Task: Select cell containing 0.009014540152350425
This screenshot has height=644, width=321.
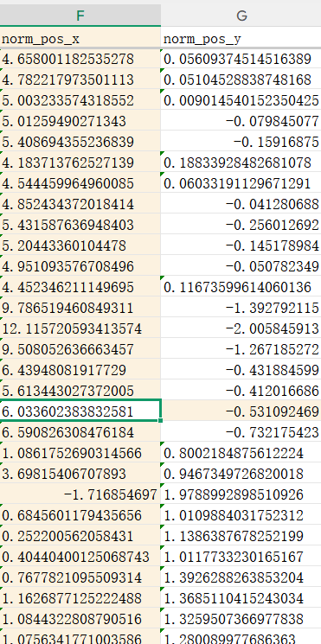Action: click(241, 99)
